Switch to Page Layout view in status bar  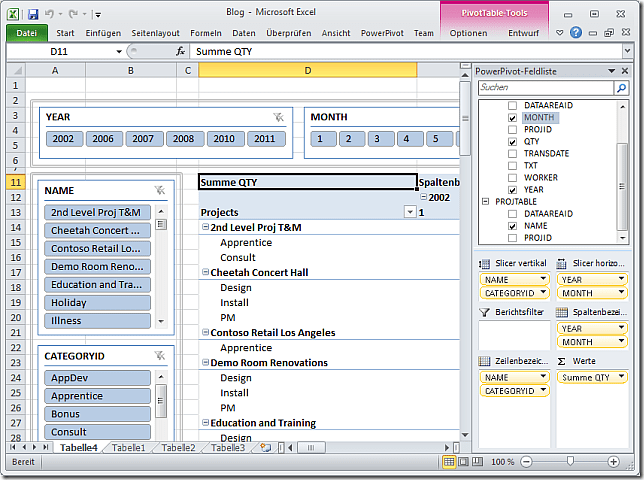tap(463, 462)
